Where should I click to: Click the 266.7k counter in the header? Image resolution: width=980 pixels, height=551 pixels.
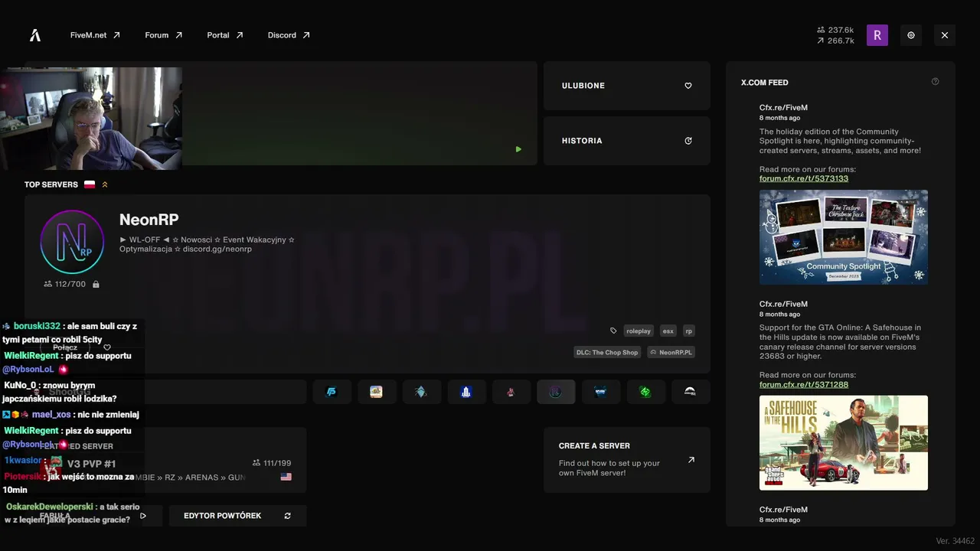[x=835, y=41]
